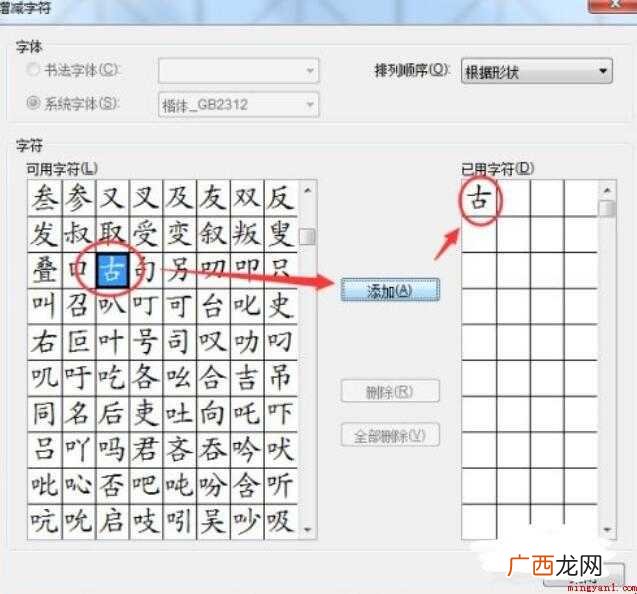Select the character 吊 in available characters
The image size is (637, 594).
(x=281, y=378)
